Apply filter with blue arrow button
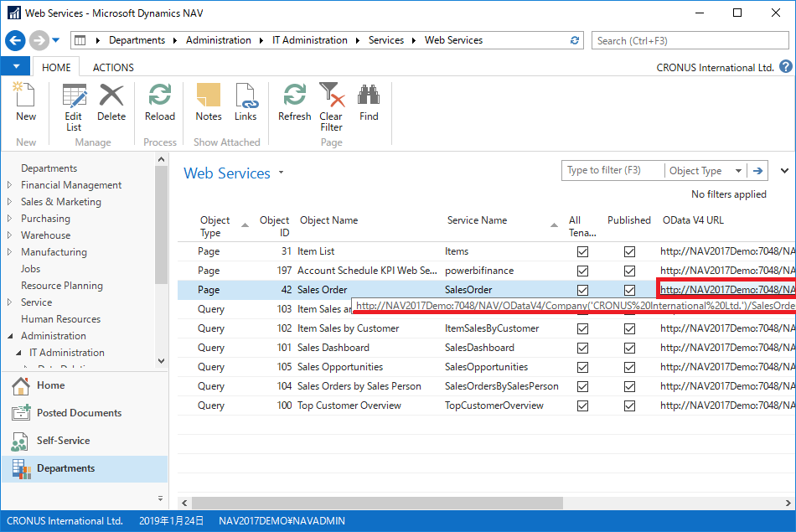 757,171
